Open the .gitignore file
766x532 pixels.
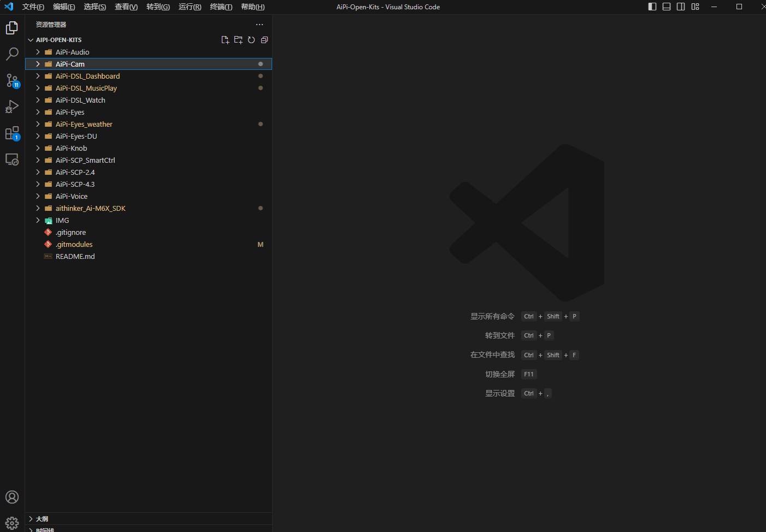(x=149, y=232)
